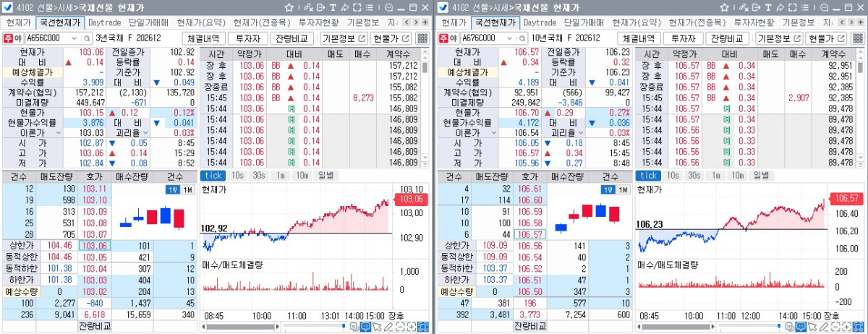Click the 체결내역 button in left window
This screenshot has height=334, width=868.
[x=205, y=38]
